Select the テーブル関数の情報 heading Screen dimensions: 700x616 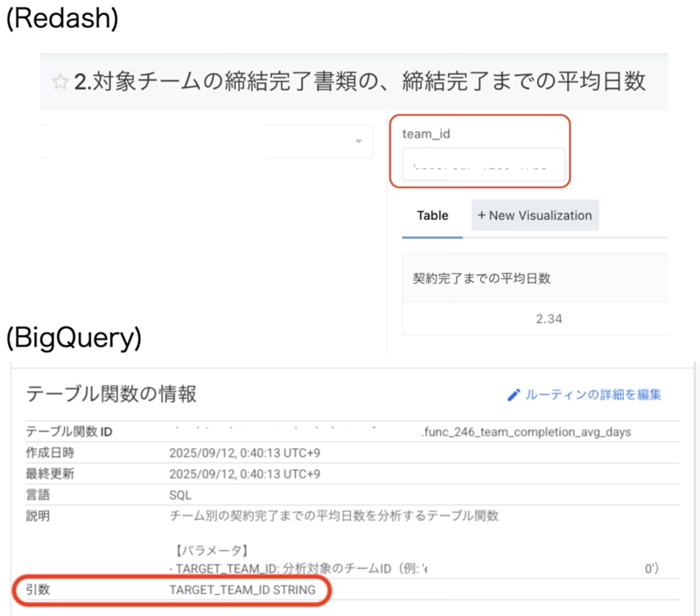(111, 394)
